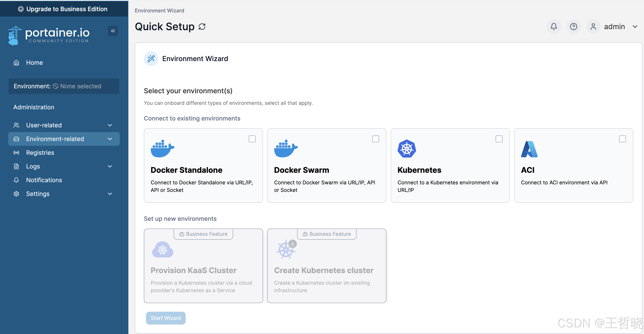Open Notifications menu item
Viewport: 644px width, 334px height.
click(64, 180)
